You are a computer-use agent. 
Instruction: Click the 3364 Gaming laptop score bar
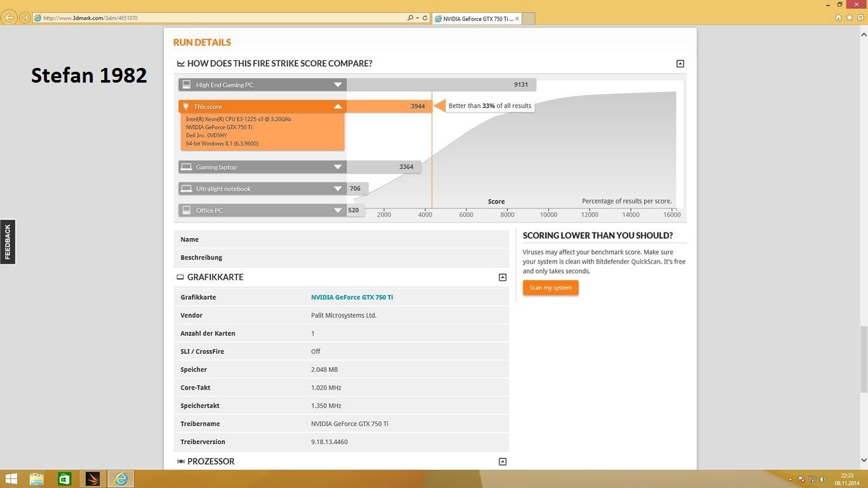pos(383,167)
